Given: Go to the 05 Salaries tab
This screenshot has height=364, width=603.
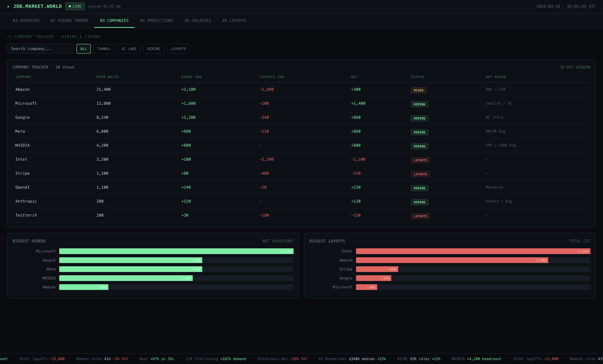Looking at the screenshot, I should coord(198,21).
